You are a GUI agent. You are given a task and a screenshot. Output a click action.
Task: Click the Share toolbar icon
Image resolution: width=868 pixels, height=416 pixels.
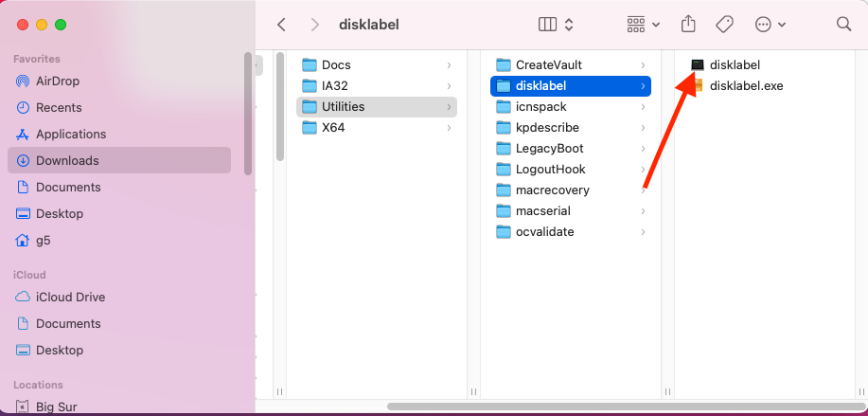[688, 25]
